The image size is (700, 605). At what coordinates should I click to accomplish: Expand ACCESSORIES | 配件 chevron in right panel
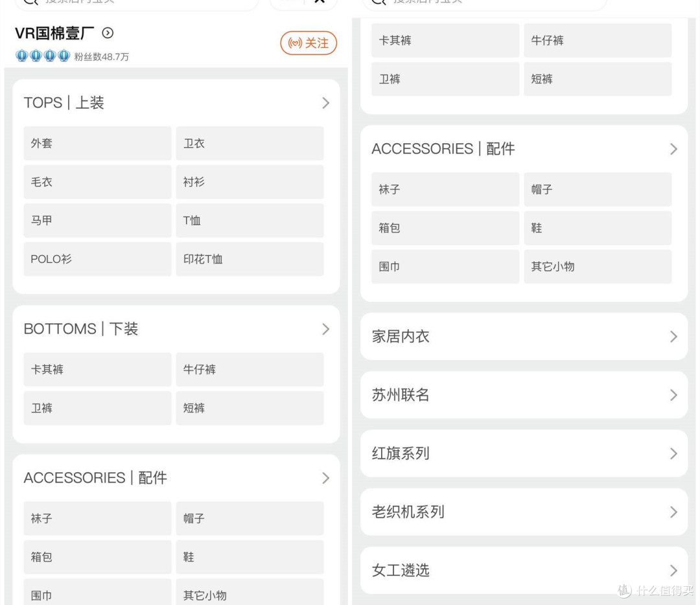673,149
